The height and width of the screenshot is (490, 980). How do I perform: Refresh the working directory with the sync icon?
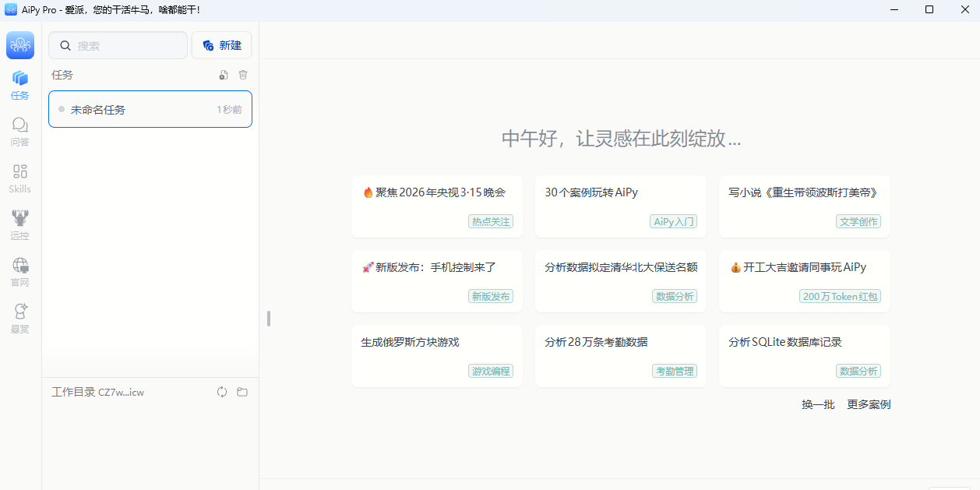222,392
